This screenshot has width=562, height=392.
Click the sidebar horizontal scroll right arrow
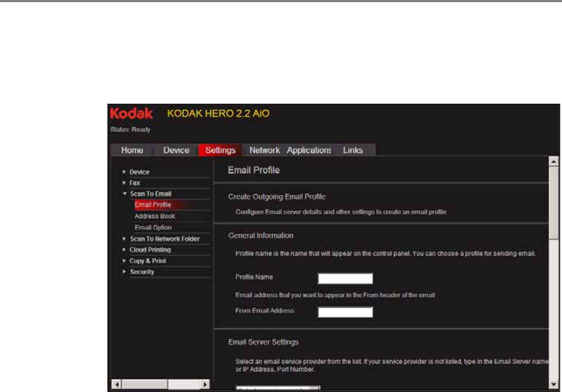(205, 384)
